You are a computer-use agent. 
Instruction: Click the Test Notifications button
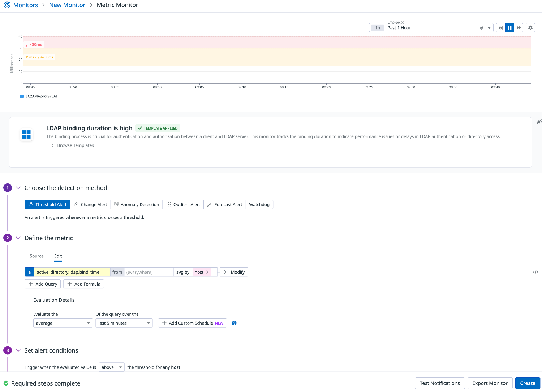click(x=440, y=383)
